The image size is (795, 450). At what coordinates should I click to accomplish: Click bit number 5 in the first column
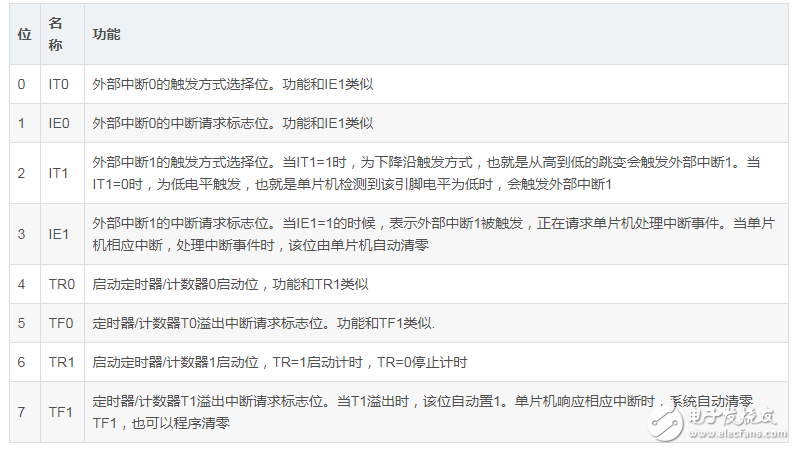tap(22, 324)
